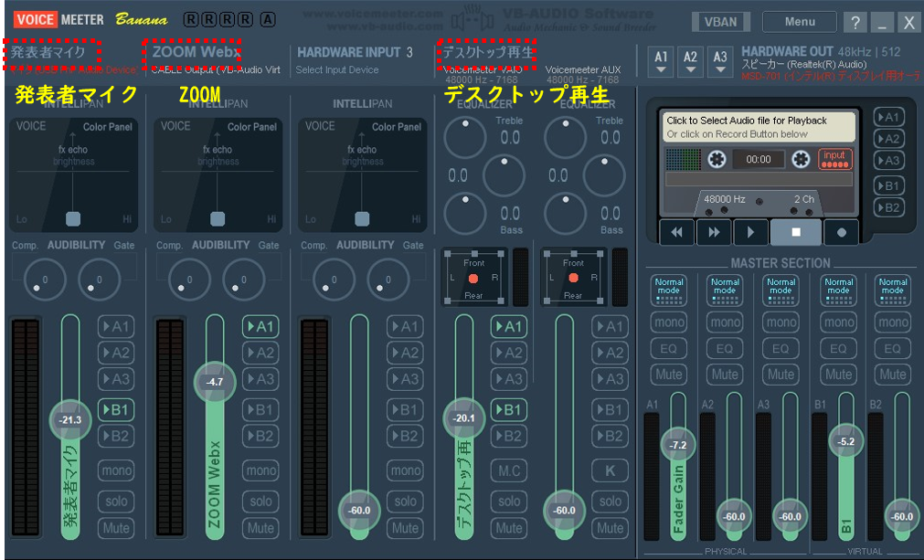Image resolution: width=924 pixels, height=560 pixels.
Task: Click the cassette 00:00 time counter
Action: (759, 159)
